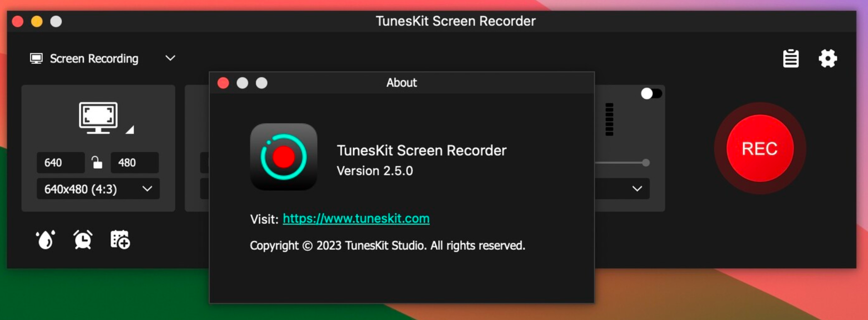The width and height of the screenshot is (868, 320).
Task: Click the audio level meter bars
Action: click(x=609, y=119)
